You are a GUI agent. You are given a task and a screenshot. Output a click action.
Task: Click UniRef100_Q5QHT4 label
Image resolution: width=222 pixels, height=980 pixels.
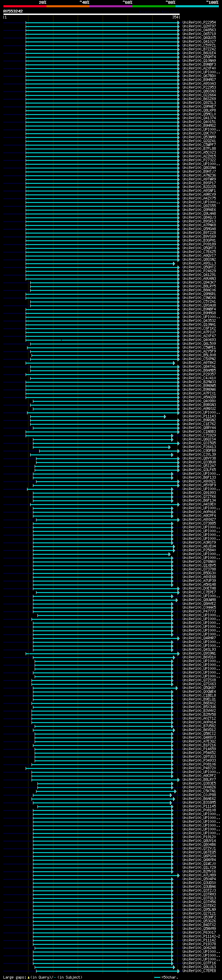pos(199,57)
